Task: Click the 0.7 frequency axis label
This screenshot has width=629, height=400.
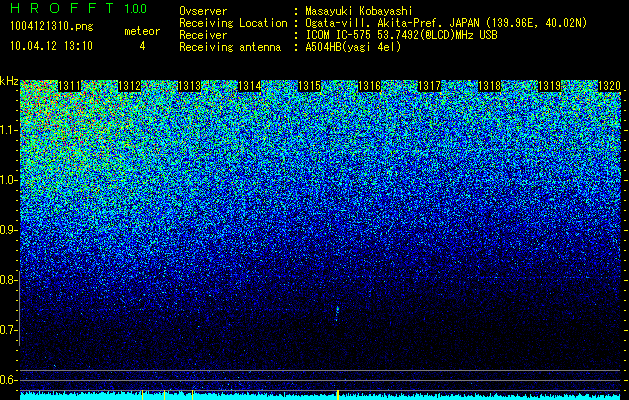Action: (x=8, y=330)
